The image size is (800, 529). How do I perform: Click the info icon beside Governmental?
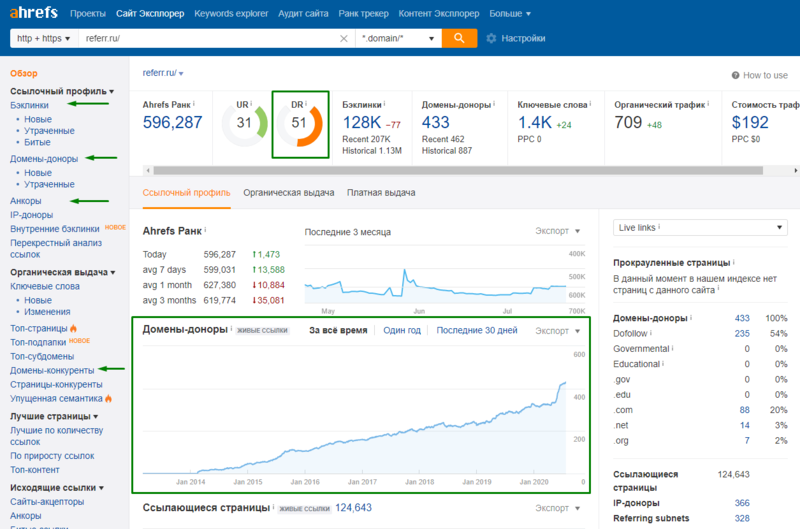click(672, 348)
